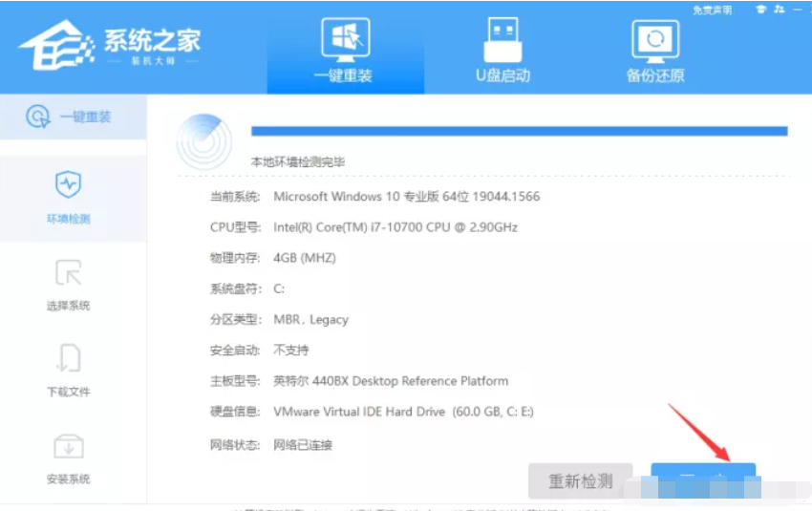Viewport: 812px width, 511px height.
Task: Click the blue detection progress bar
Action: pyautogui.click(x=520, y=131)
